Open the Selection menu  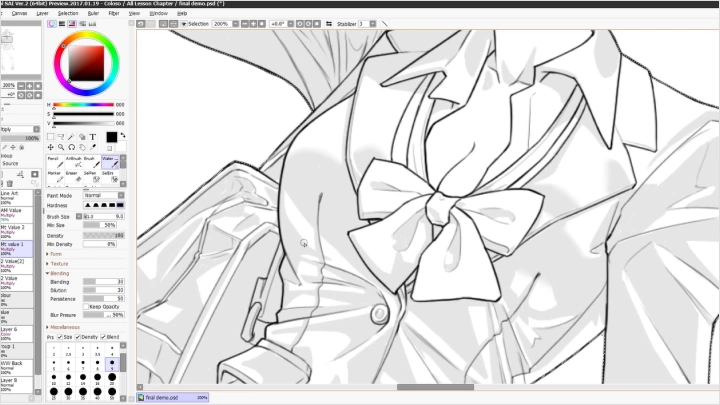click(68, 13)
